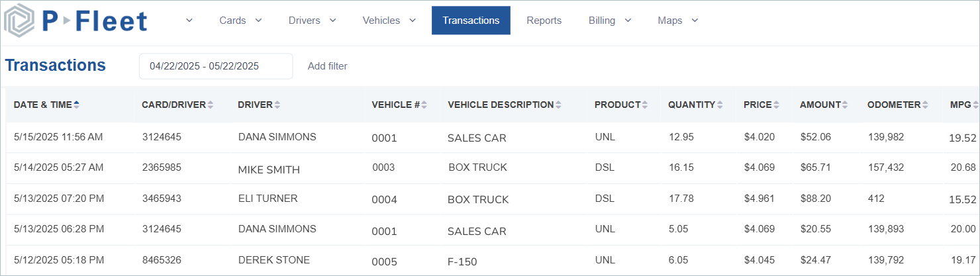
Task: Sort by Quantity column icon
Action: 720,105
